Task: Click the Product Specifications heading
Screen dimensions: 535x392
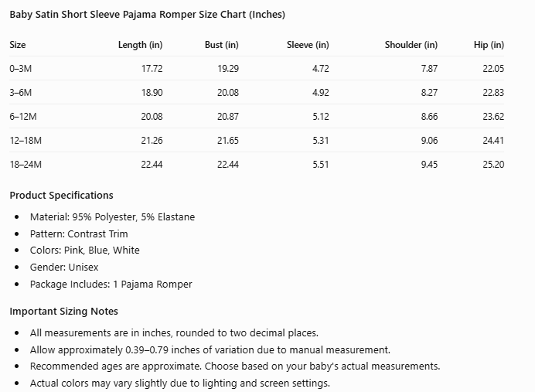Action: [x=61, y=196]
